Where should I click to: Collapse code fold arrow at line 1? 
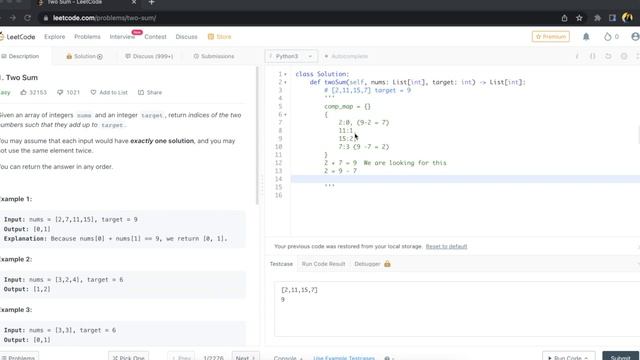(x=285, y=74)
